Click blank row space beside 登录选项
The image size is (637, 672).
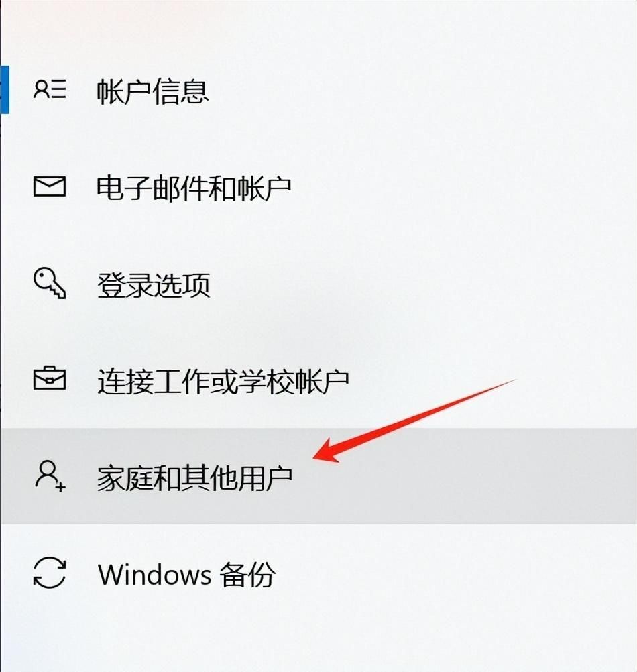[x=423, y=284]
